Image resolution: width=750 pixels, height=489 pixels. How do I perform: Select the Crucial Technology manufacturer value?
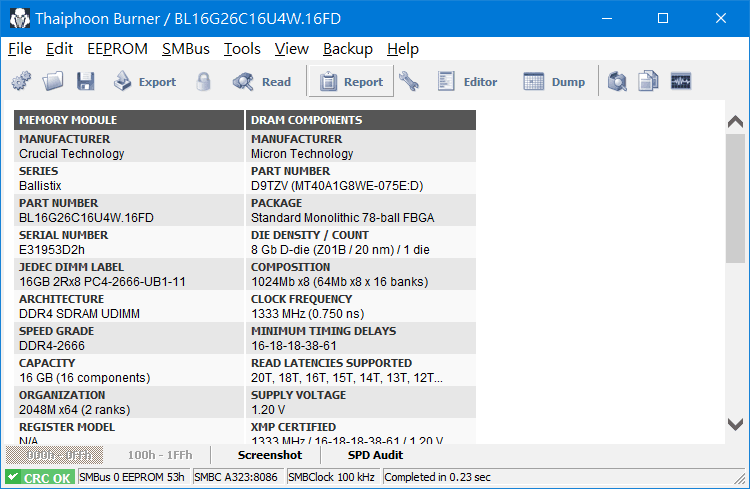click(x=72, y=154)
